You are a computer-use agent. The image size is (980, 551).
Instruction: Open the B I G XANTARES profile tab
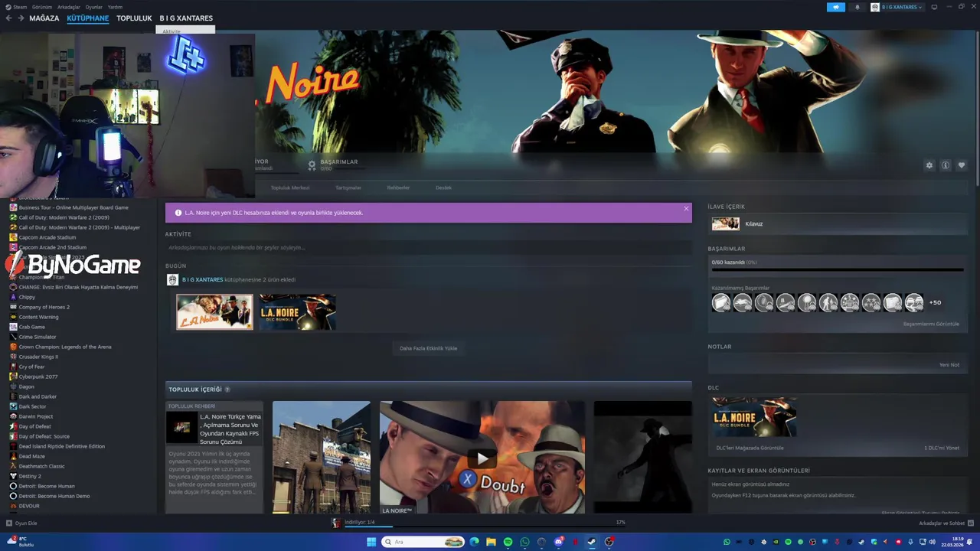186,18
